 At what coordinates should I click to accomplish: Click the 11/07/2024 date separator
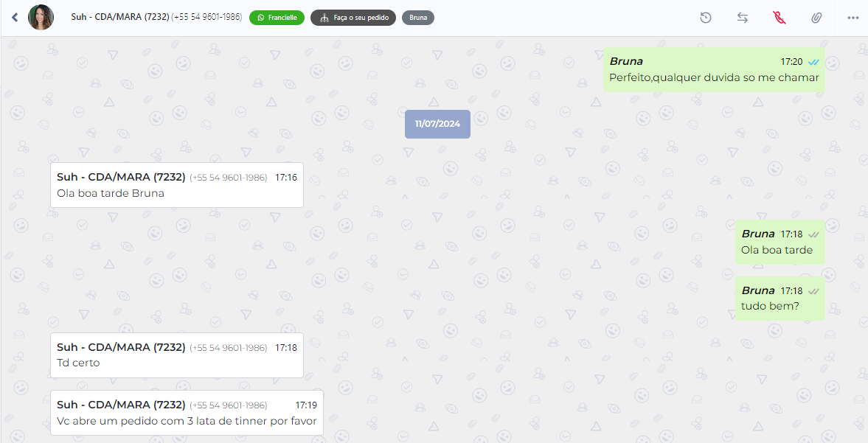pos(437,124)
